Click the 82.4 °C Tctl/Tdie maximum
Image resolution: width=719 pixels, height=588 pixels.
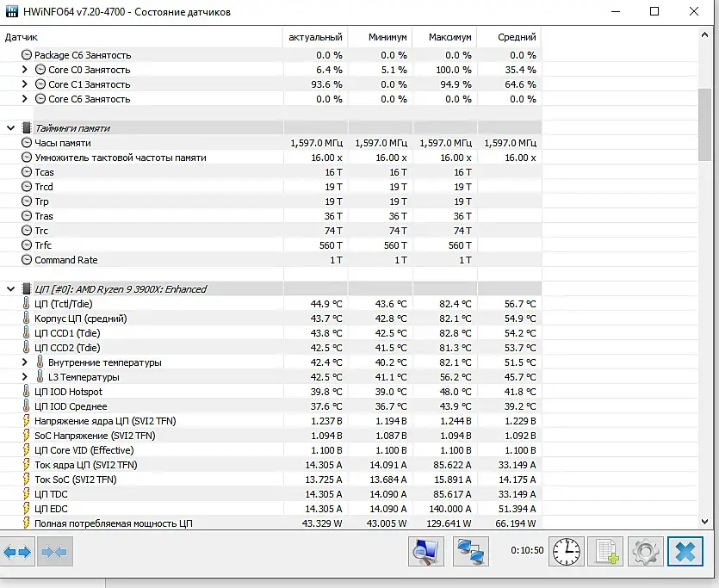pos(456,304)
